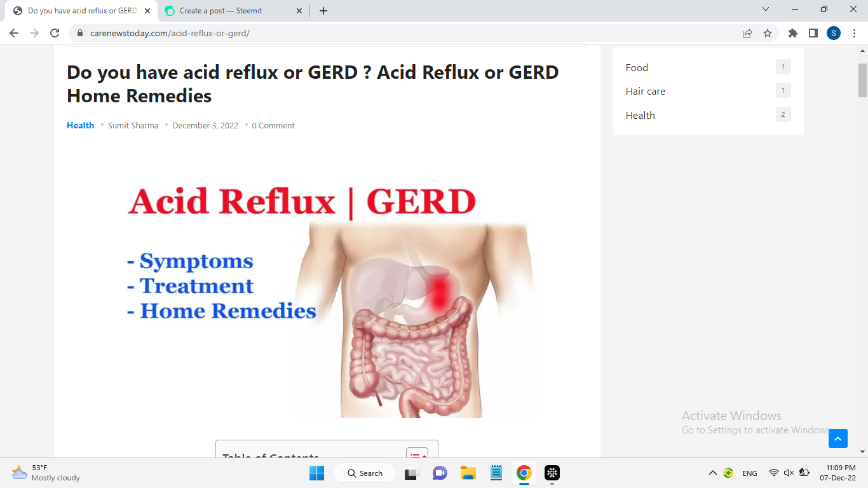Visit author Sumit Sharma's page
This screenshot has height=488, width=868.
click(x=133, y=125)
